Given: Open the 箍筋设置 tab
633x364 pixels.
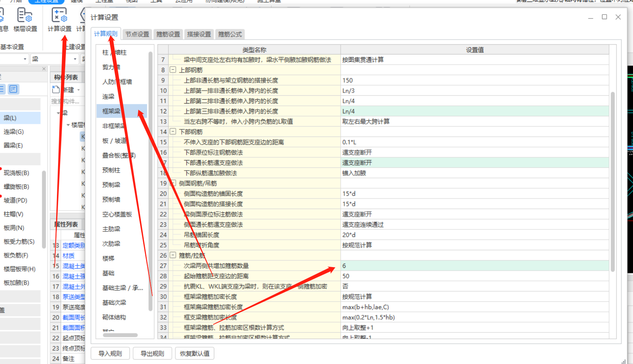Looking at the screenshot, I should pyautogui.click(x=168, y=34).
